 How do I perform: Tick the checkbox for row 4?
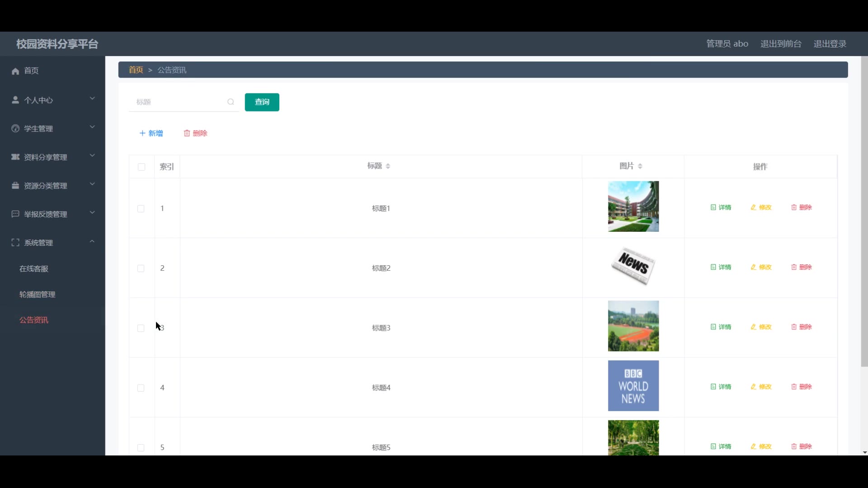[x=141, y=388]
